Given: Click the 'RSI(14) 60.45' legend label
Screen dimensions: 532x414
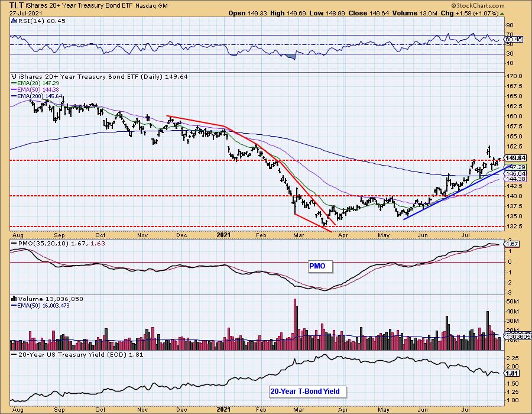Looking at the screenshot, I should (x=42, y=21).
